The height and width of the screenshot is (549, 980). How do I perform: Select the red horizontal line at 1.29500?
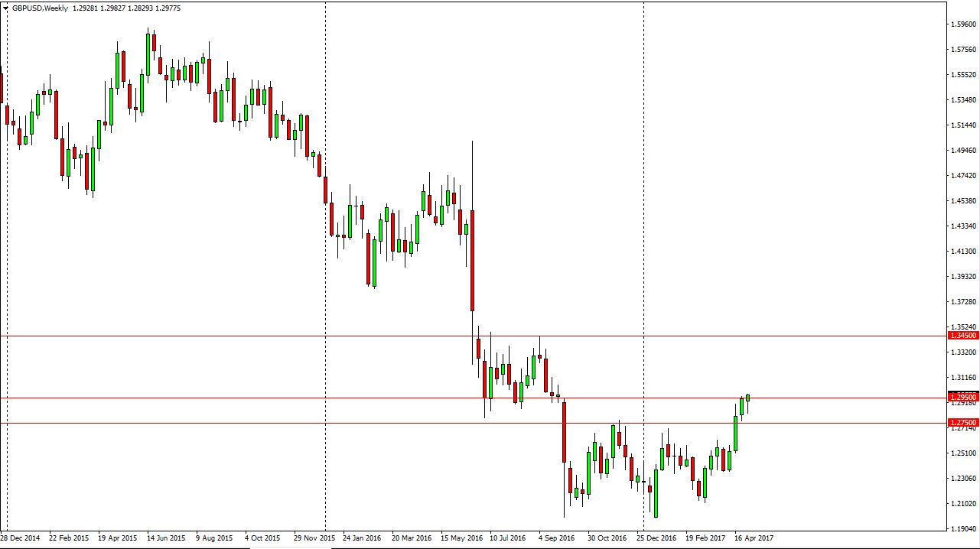(306, 397)
